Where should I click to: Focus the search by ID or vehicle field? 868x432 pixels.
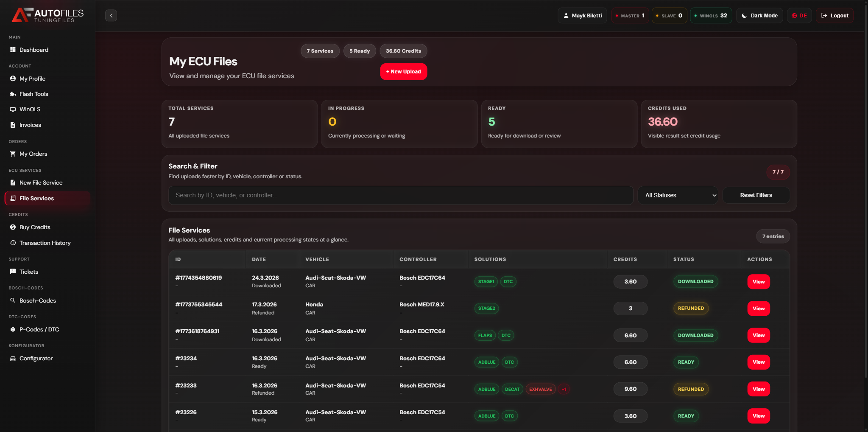[400, 195]
